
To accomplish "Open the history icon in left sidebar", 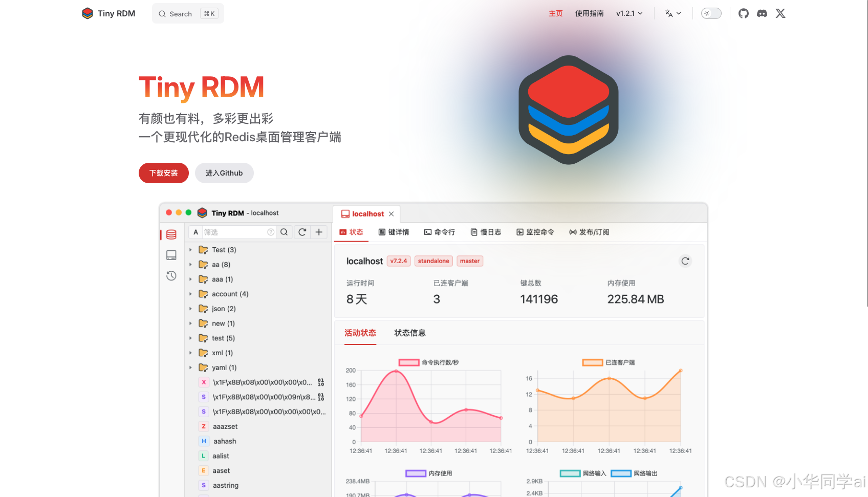I will coord(171,275).
